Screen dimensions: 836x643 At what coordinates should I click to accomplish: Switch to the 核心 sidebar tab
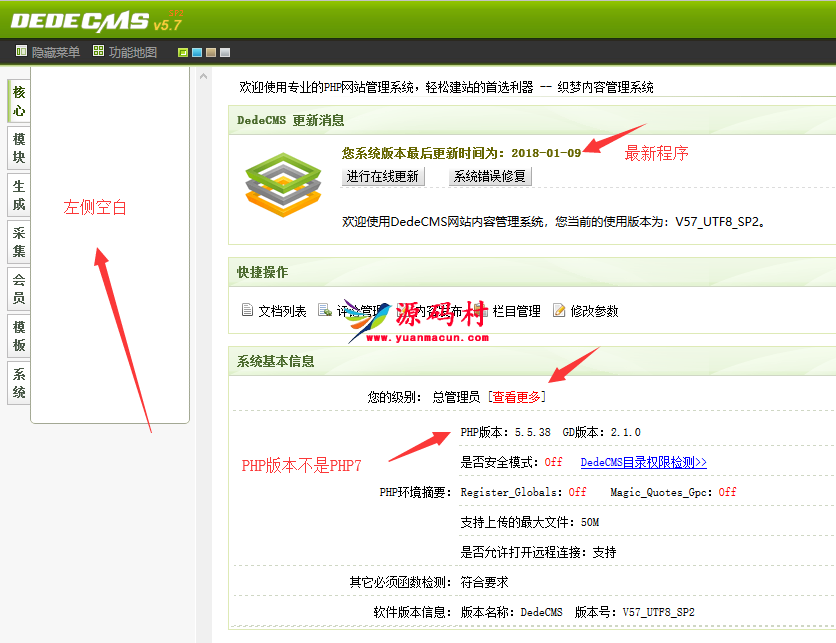[19, 102]
